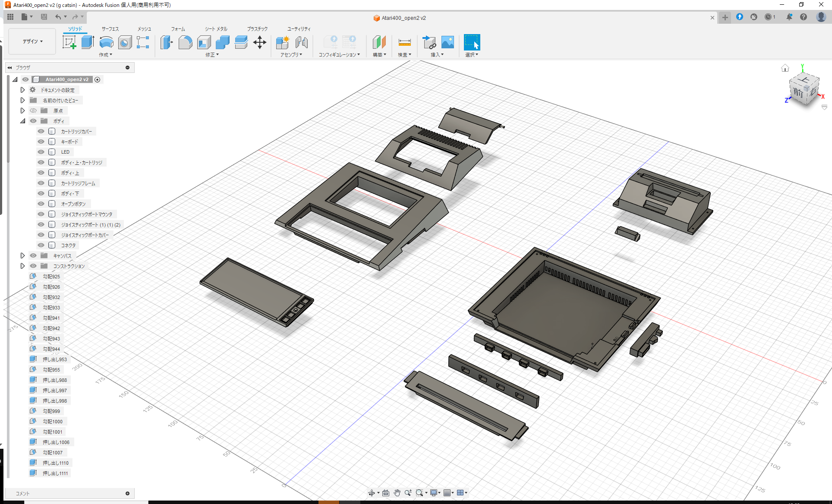Click the Undo button in the title toolbar

click(59, 17)
